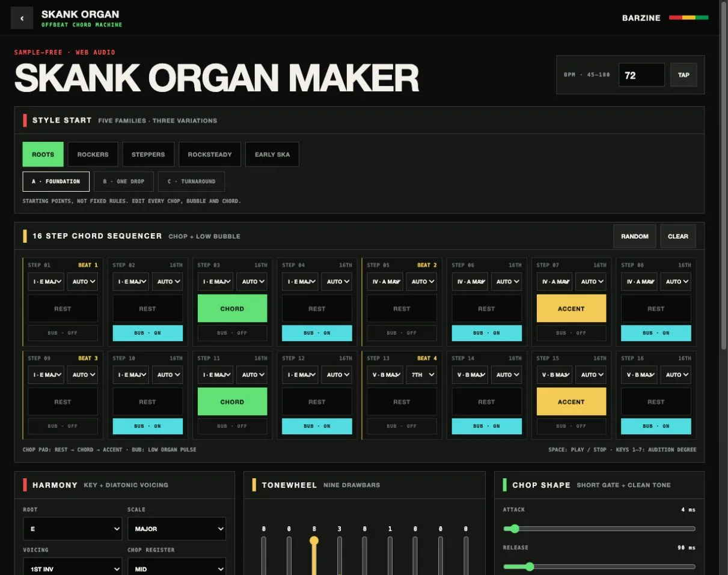Open Step 09 chord degree dropdown
This screenshot has height=575, width=728.
pos(46,374)
